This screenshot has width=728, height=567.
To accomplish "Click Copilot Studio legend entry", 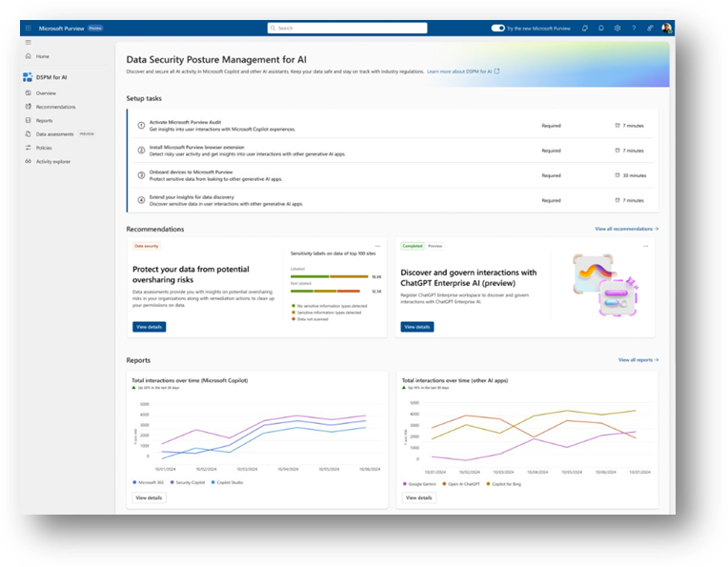I will pos(227,482).
